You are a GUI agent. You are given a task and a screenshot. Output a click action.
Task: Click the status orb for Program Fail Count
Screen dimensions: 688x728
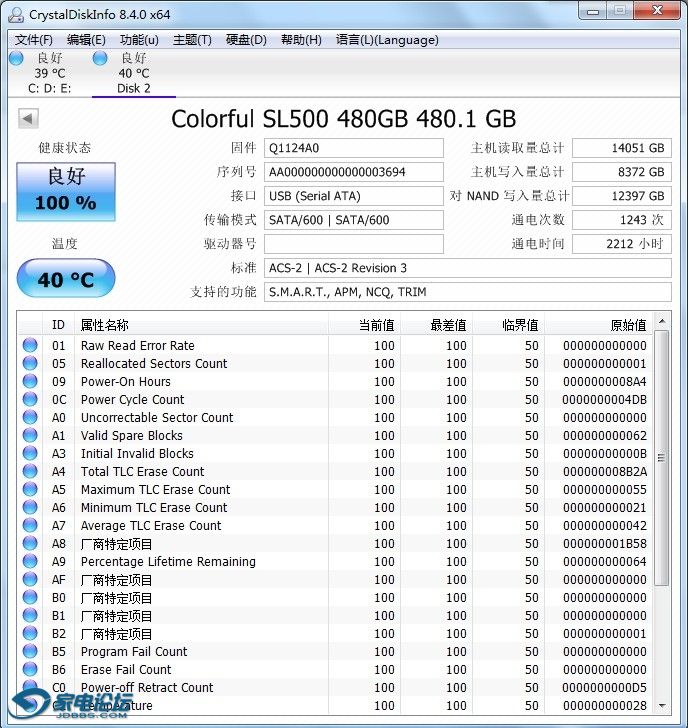coord(30,651)
